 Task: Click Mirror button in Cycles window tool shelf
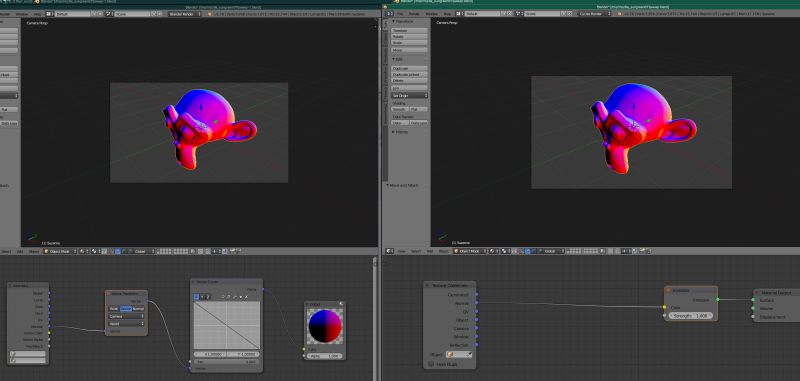pos(409,50)
